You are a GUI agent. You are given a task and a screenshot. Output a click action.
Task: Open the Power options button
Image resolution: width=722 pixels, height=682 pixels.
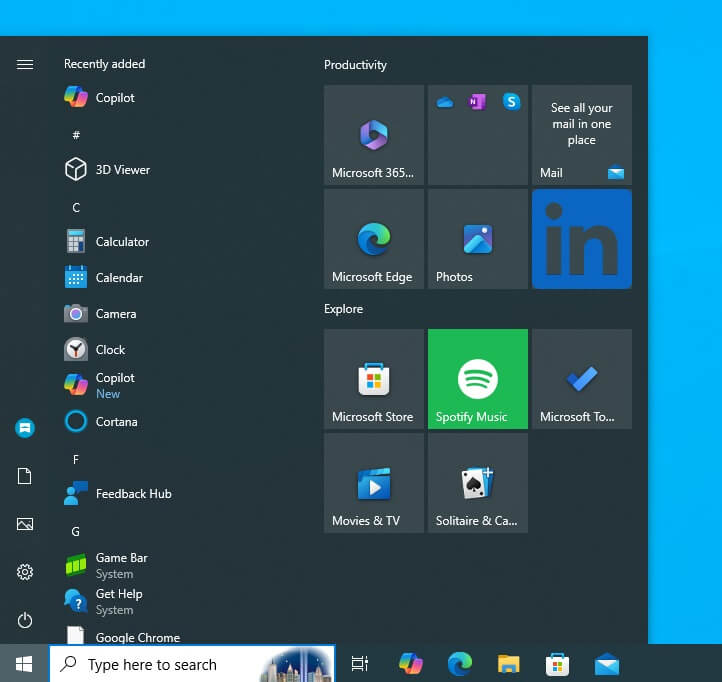tap(25, 620)
